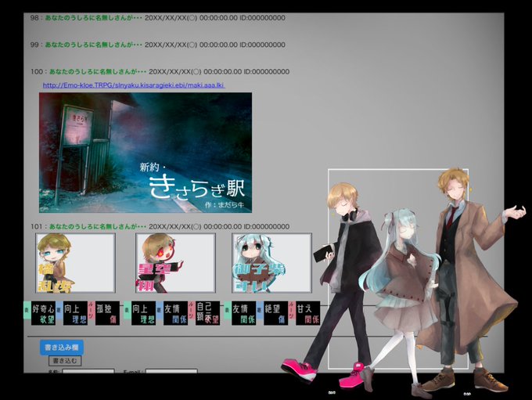Click 橘's 孤独 傷 roots tag
532x400 pixels.
coord(107,313)
